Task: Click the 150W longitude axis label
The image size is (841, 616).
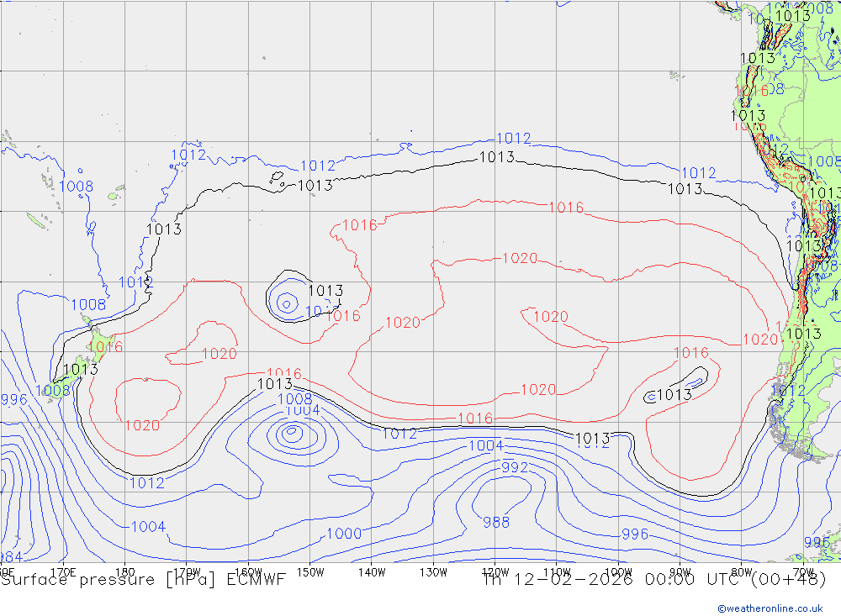Action: tap(310, 572)
